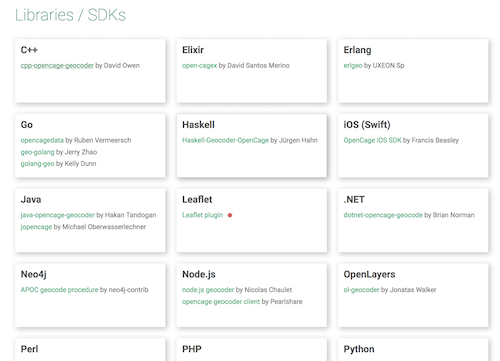Click author text 'by David Owen'
Viewport: 500px width, 361px height.
pos(117,66)
